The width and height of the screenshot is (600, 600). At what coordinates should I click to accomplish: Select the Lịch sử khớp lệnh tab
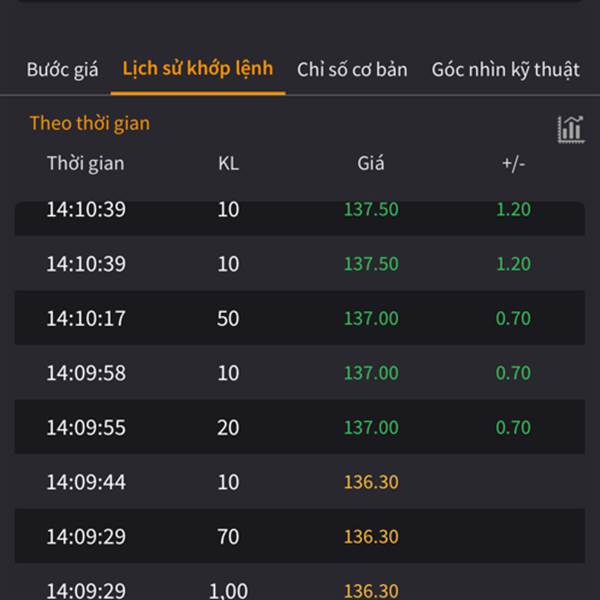coord(198,69)
